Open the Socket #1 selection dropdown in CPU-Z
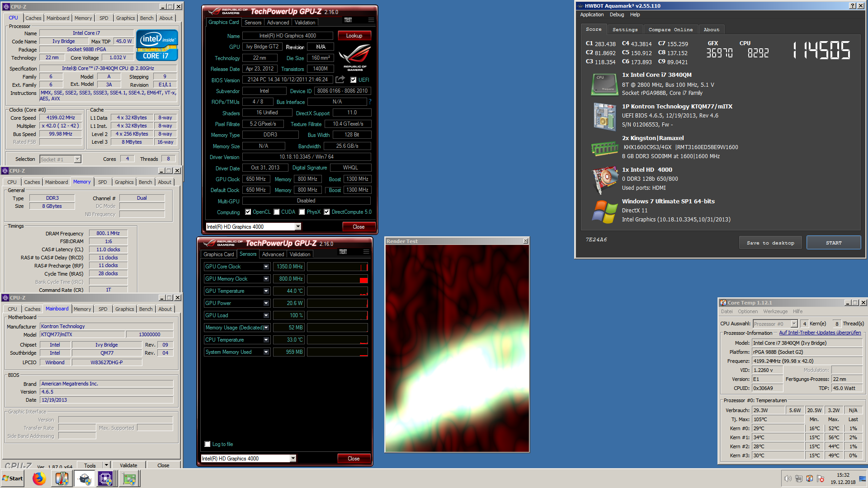The height and width of the screenshot is (488, 868). tap(77, 159)
